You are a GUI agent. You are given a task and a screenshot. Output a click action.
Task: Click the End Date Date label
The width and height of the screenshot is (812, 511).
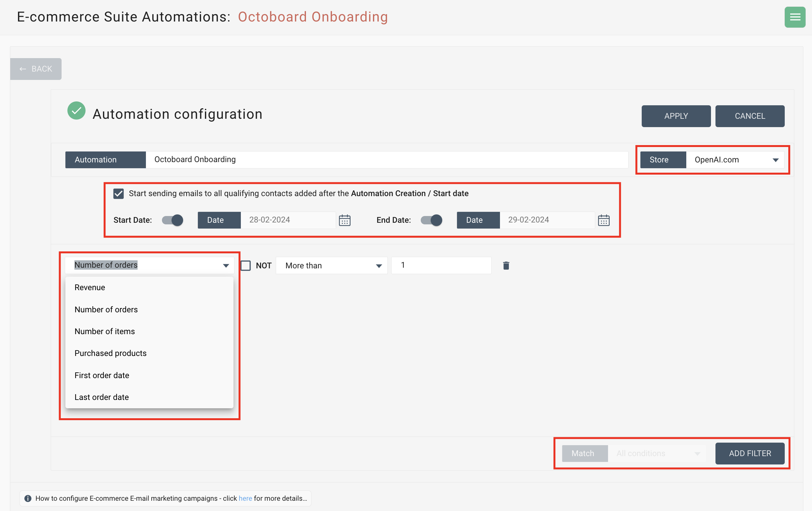tap(478, 220)
